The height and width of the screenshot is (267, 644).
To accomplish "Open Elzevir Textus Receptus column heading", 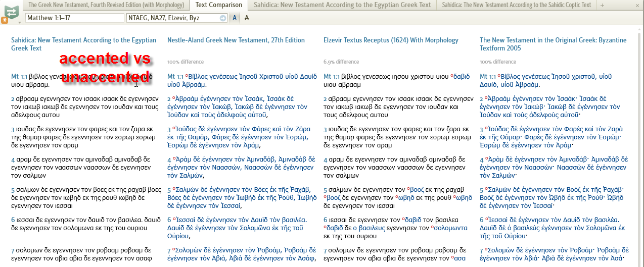I will 391,40.
